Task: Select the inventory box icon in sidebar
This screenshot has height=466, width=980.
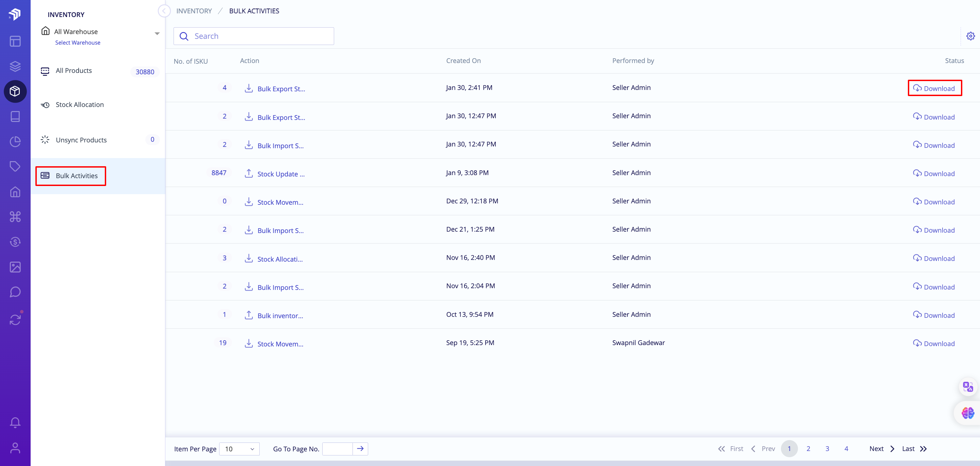Action: 15,91
